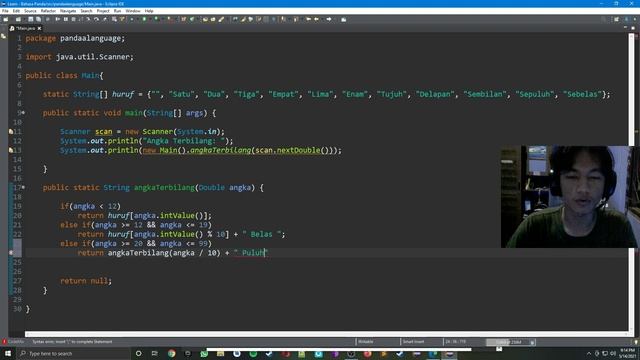Click the underlined scan variable on line 11
Viewport: 640px width, 360px height.
pos(103,131)
